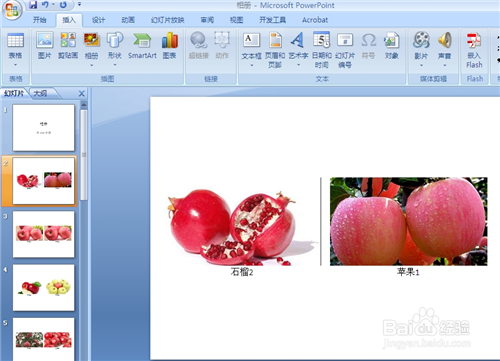Undo the last action
500x361 pixels.
(x=45, y=5)
